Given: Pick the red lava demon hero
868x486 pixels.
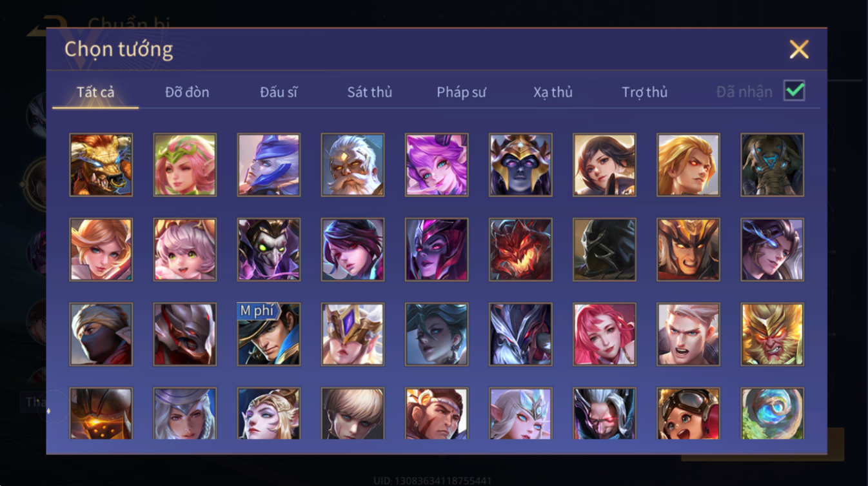Looking at the screenshot, I should pos(520,249).
